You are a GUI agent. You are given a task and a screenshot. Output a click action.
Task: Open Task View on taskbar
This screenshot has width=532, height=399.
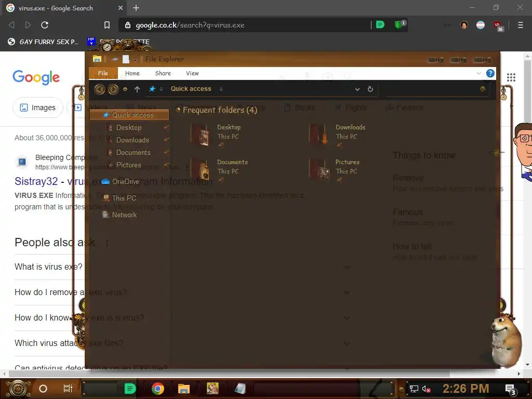point(68,389)
